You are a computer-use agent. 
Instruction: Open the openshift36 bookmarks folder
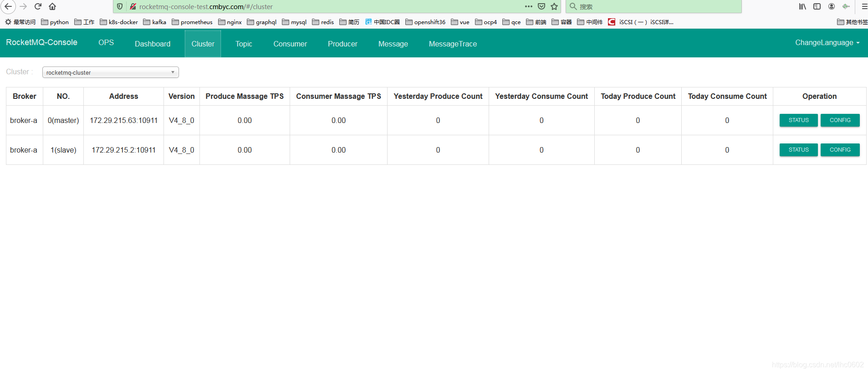[425, 22]
